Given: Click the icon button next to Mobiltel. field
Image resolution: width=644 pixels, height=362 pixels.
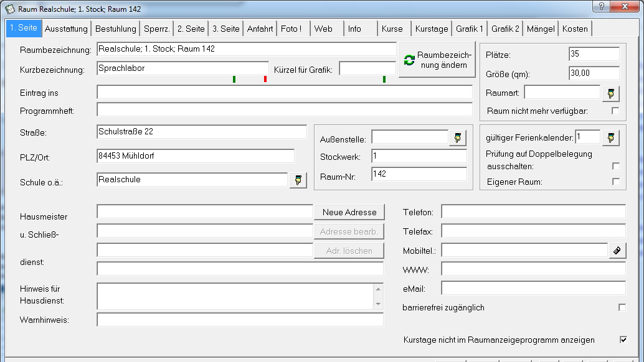Looking at the screenshot, I should point(617,251).
